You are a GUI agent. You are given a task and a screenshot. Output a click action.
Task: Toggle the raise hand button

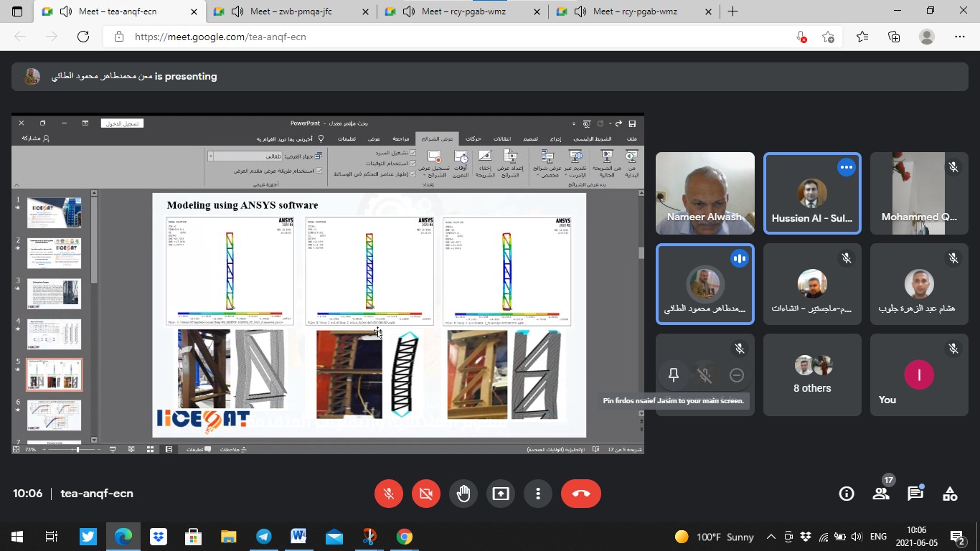[x=463, y=494]
